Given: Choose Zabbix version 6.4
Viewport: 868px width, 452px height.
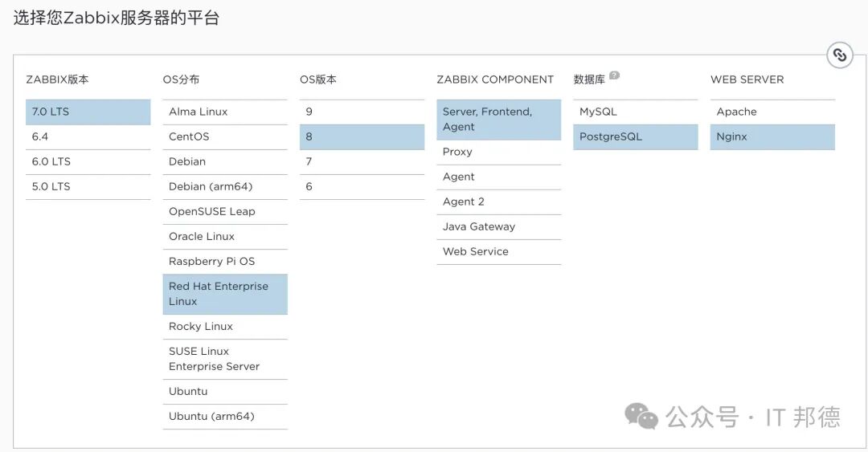Looking at the screenshot, I should point(88,136).
